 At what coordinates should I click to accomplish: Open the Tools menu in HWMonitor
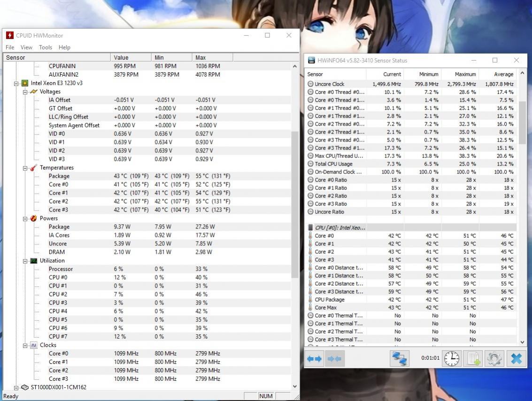[46, 47]
